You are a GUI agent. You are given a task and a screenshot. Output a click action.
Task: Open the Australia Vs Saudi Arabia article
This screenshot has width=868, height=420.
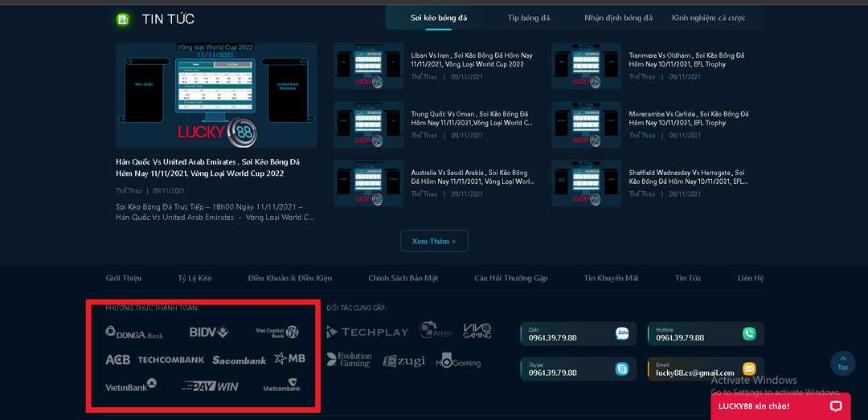(473, 177)
